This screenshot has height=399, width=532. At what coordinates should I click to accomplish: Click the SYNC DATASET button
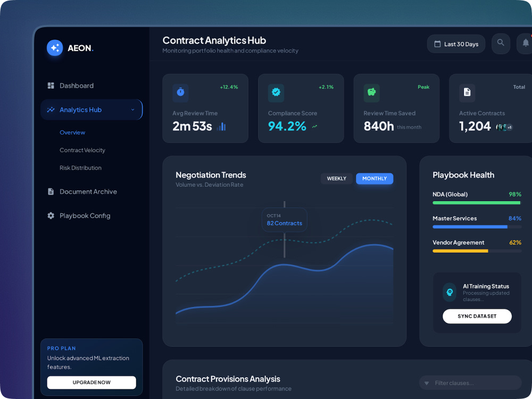click(477, 316)
